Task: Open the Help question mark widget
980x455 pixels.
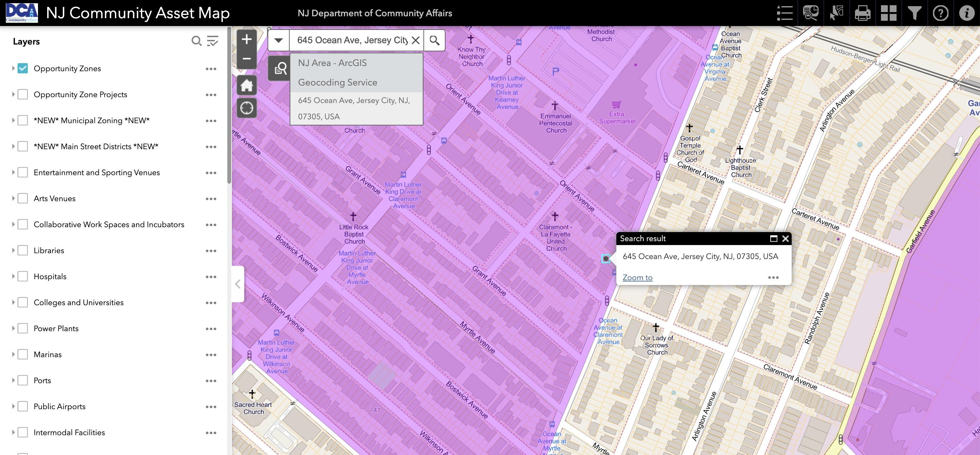Action: pos(940,13)
